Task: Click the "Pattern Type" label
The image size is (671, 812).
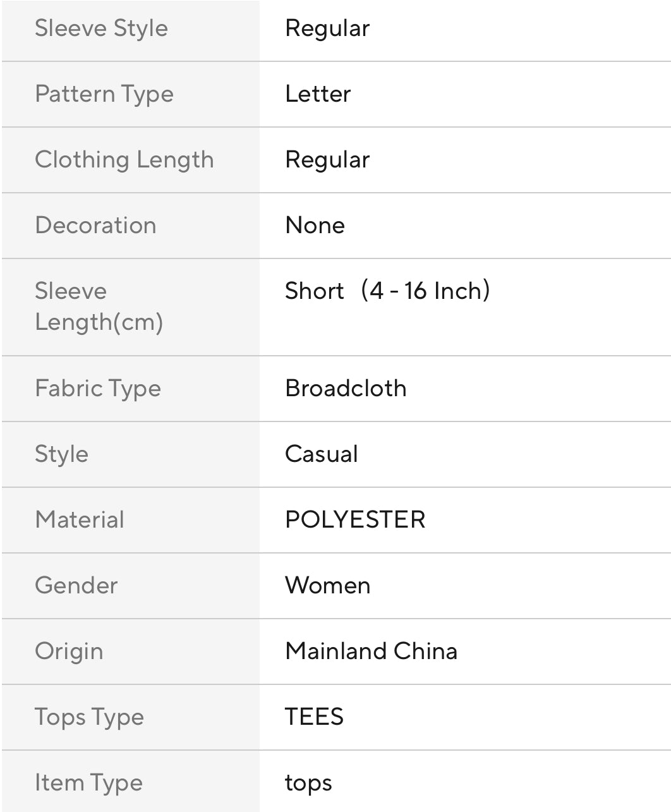Action: 104,94
